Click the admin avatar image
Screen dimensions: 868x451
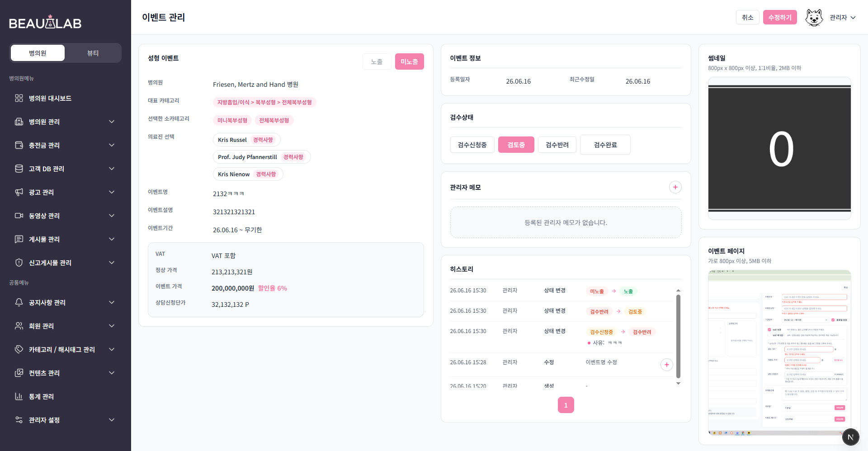(814, 18)
